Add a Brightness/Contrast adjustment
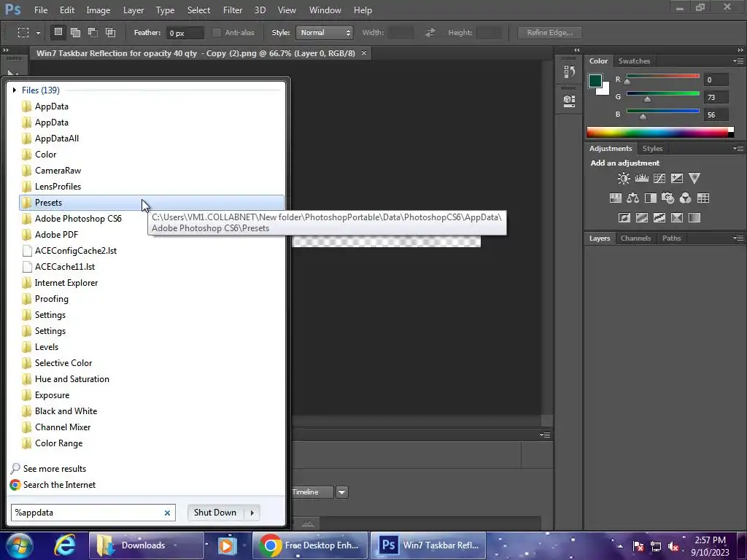 624,179
